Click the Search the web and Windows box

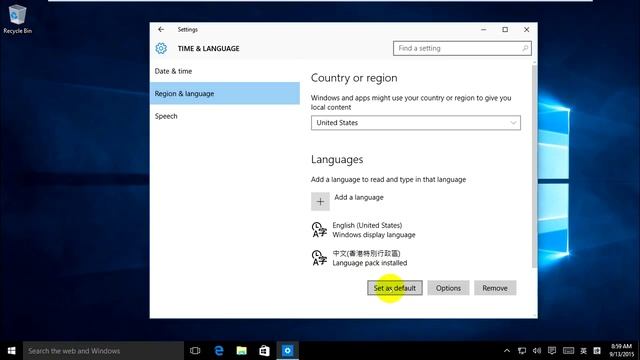(x=103, y=351)
